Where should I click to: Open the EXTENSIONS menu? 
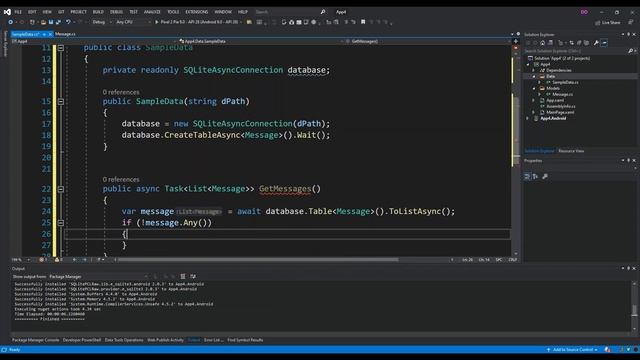pyautogui.click(x=197, y=12)
